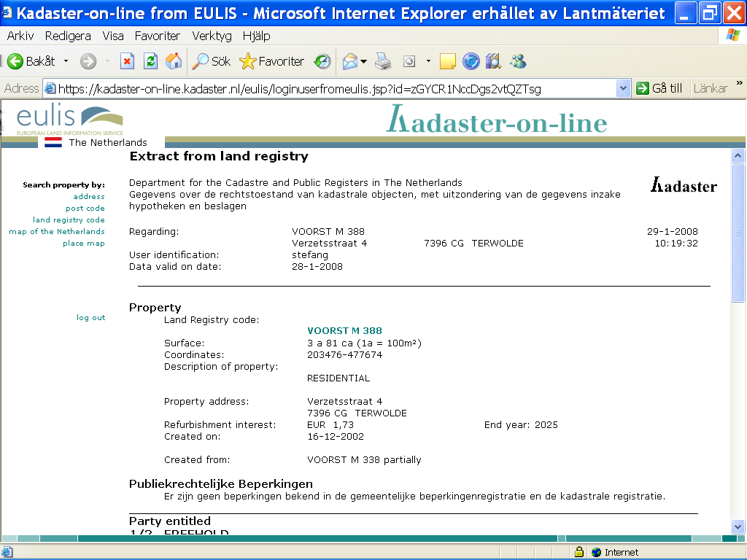Follow the VOORST M 388 registry code link
The height and width of the screenshot is (560, 747).
344,331
